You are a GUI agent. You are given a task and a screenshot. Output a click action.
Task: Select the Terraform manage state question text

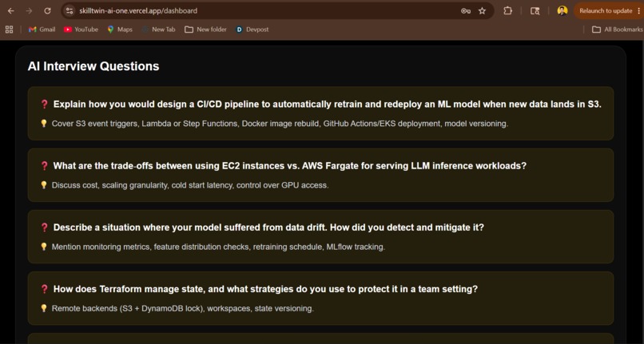coord(265,289)
